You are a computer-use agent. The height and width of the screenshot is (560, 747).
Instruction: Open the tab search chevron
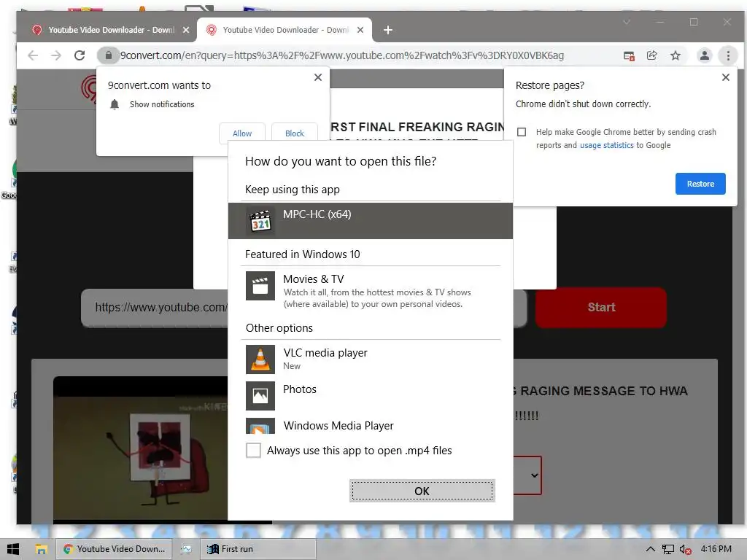(x=627, y=22)
